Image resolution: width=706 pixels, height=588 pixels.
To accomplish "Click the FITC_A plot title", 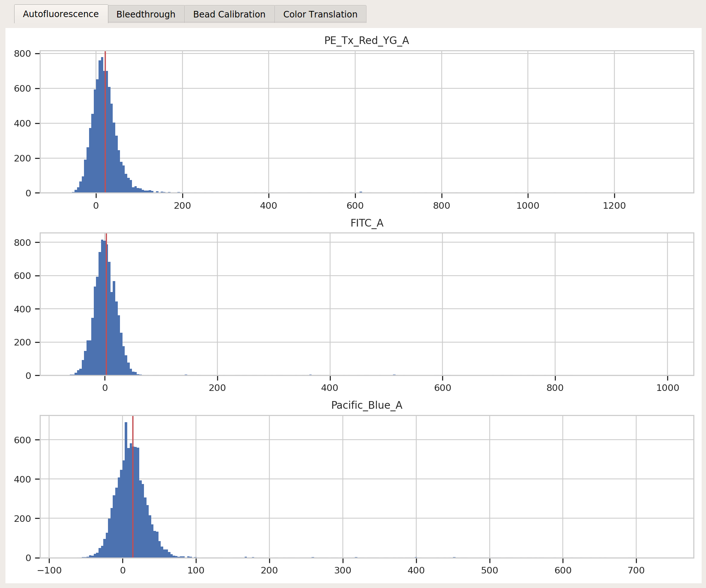I will click(366, 223).
